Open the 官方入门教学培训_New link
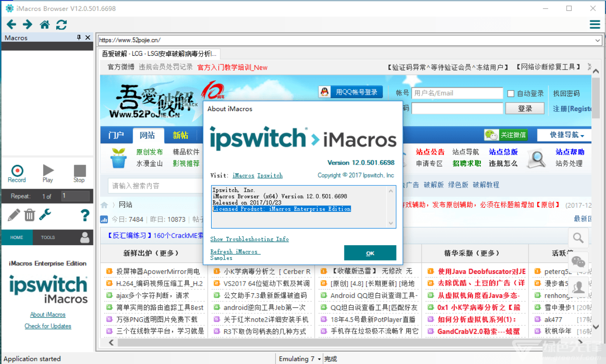This screenshot has width=606, height=364. [x=232, y=67]
